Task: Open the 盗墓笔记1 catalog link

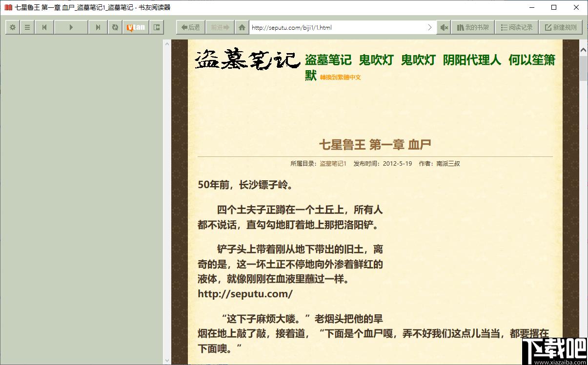Action: click(x=333, y=164)
